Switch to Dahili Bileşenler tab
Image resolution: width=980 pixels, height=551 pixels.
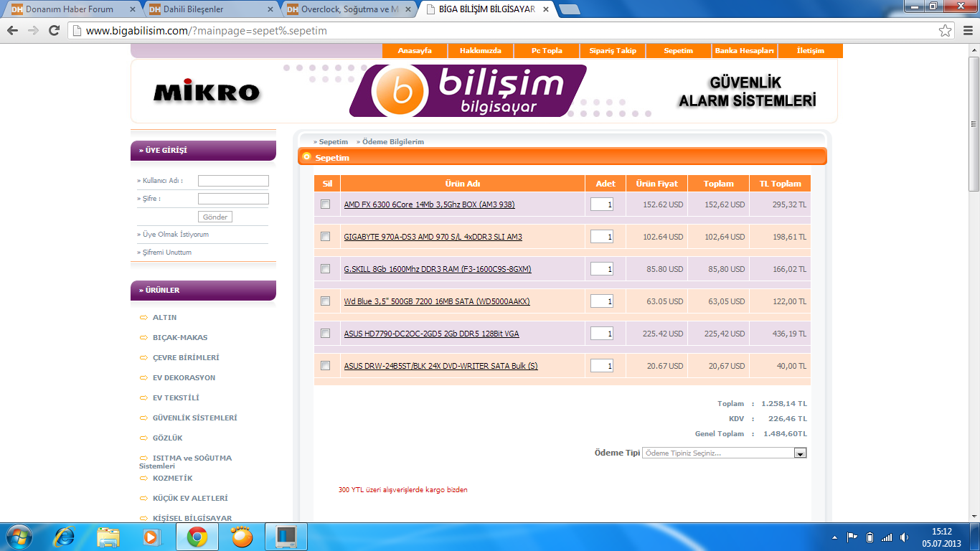click(x=208, y=9)
